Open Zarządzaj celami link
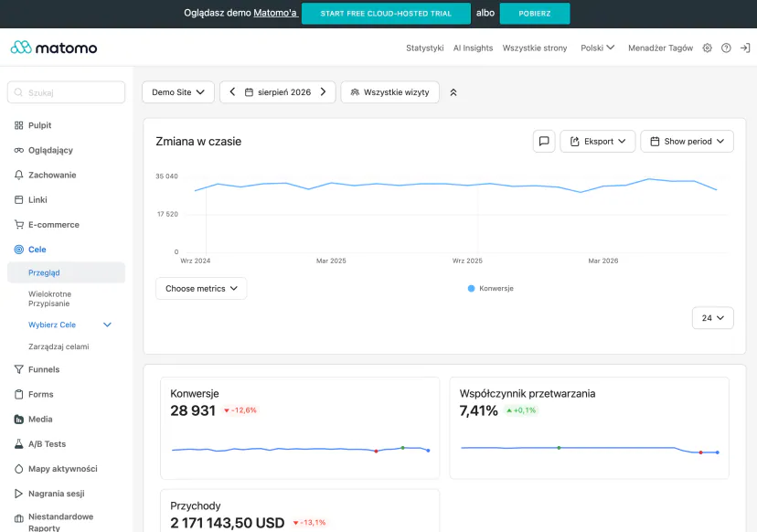This screenshot has width=757, height=532. pos(59,346)
